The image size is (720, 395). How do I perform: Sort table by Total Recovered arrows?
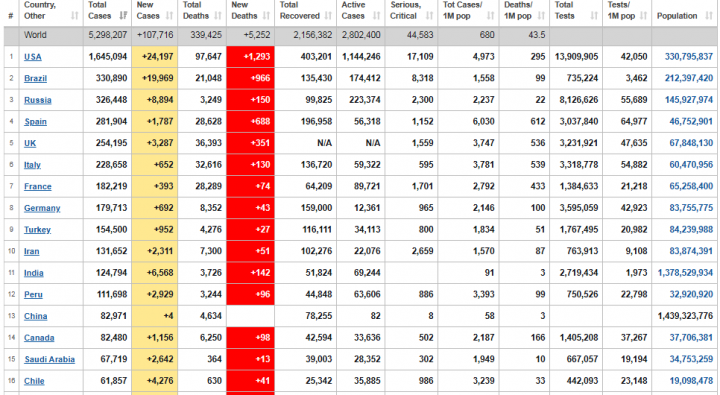click(x=328, y=16)
